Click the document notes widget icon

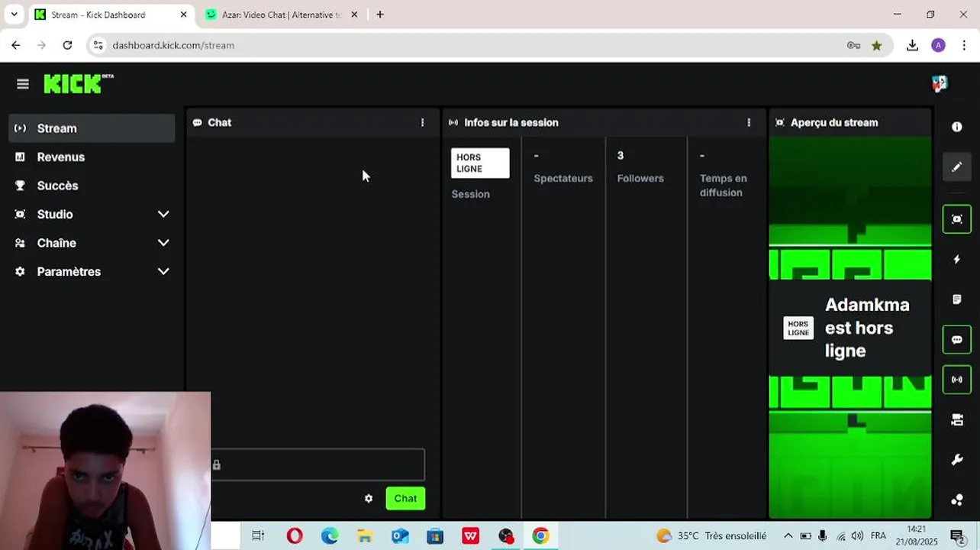[x=957, y=299]
